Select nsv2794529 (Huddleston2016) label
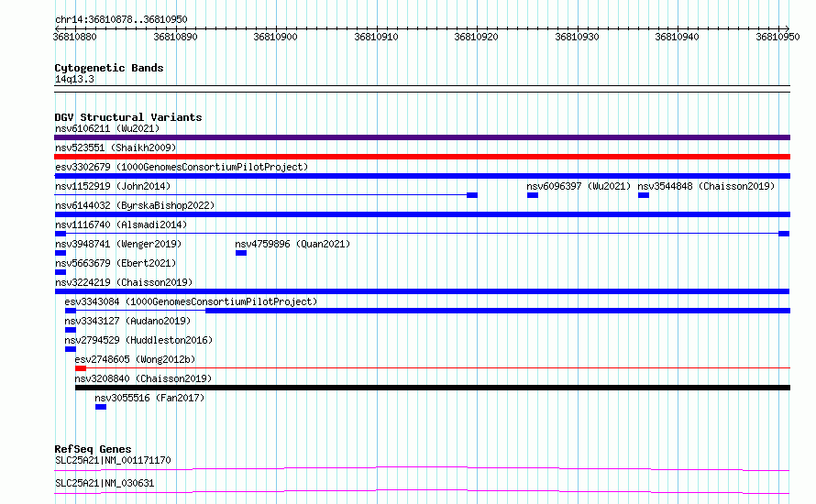The image size is (816, 504). point(139,340)
